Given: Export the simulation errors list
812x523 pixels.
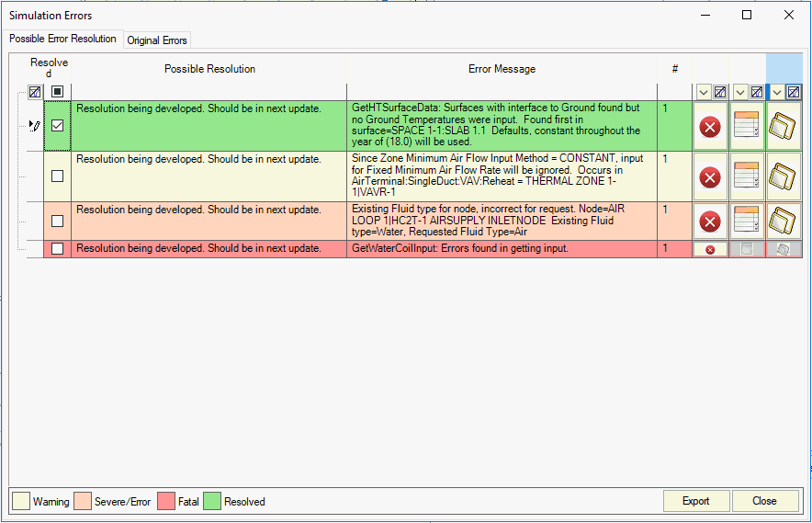Looking at the screenshot, I should click(695, 501).
